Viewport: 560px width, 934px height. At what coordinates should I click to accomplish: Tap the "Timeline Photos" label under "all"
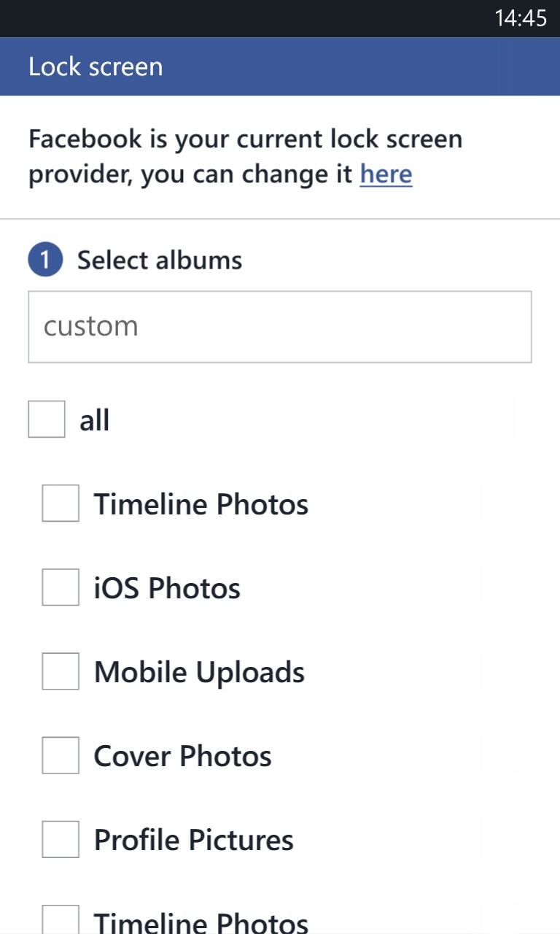tap(201, 504)
